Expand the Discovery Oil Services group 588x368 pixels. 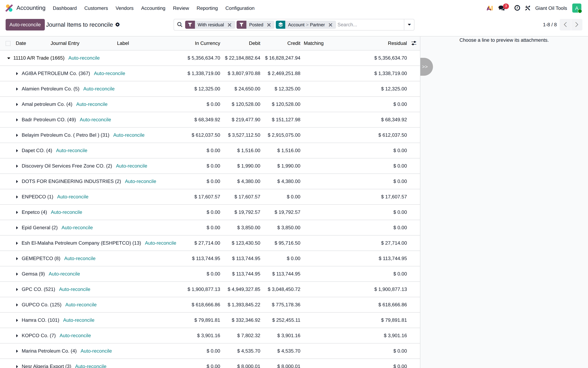[17, 166]
